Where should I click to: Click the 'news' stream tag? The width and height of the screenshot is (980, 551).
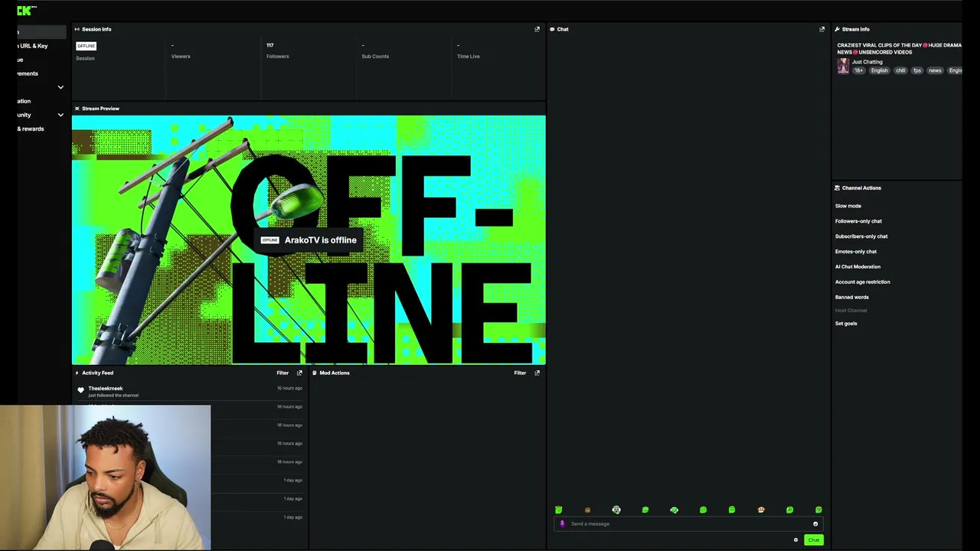click(935, 70)
